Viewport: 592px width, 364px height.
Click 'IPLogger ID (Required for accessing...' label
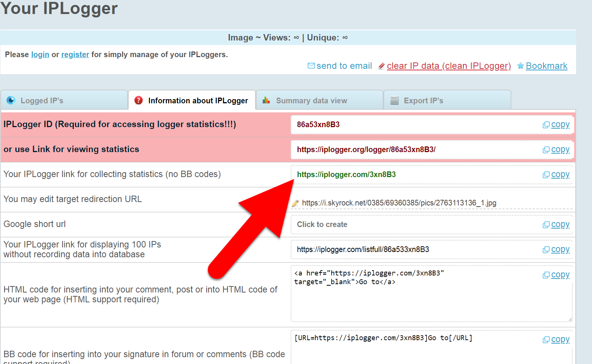pyautogui.click(x=120, y=124)
